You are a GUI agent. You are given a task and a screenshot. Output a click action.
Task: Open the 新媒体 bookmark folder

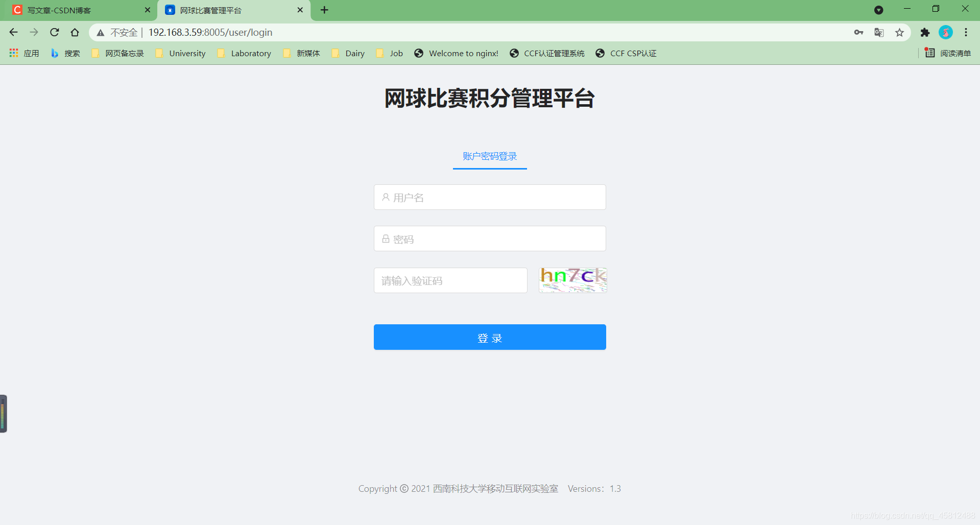click(x=301, y=53)
